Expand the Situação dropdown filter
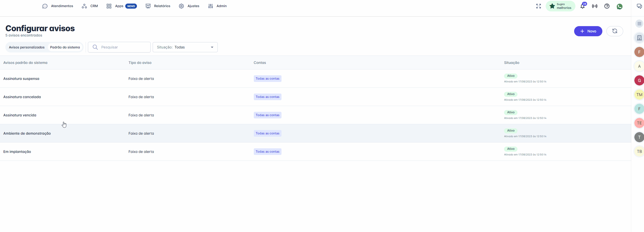The height and width of the screenshot is (232, 644). point(185,47)
